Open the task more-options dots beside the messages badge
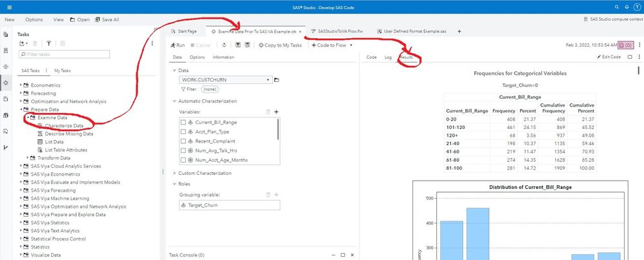The height and width of the screenshot is (260, 644). click(639, 45)
